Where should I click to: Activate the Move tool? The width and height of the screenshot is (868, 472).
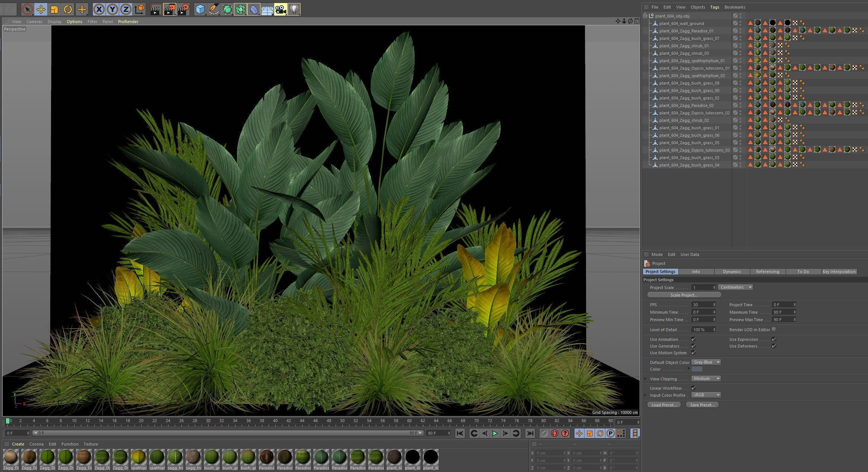41,9
